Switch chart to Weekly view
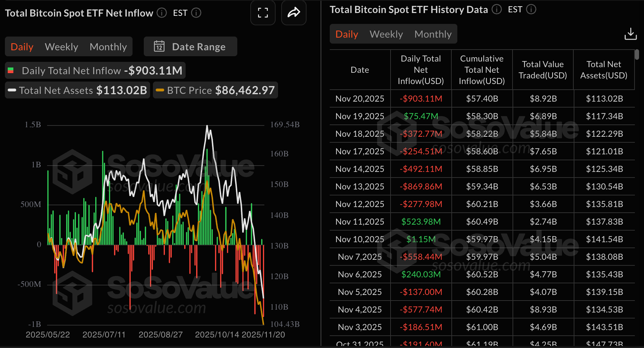 (62, 47)
